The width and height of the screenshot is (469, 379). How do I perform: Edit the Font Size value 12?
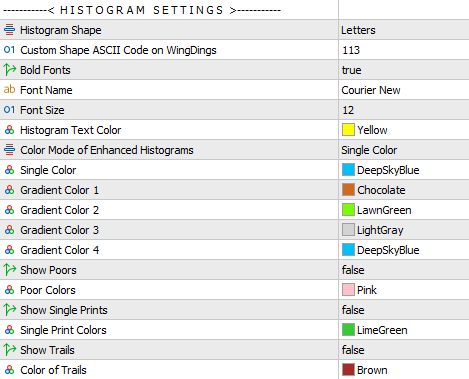(348, 110)
